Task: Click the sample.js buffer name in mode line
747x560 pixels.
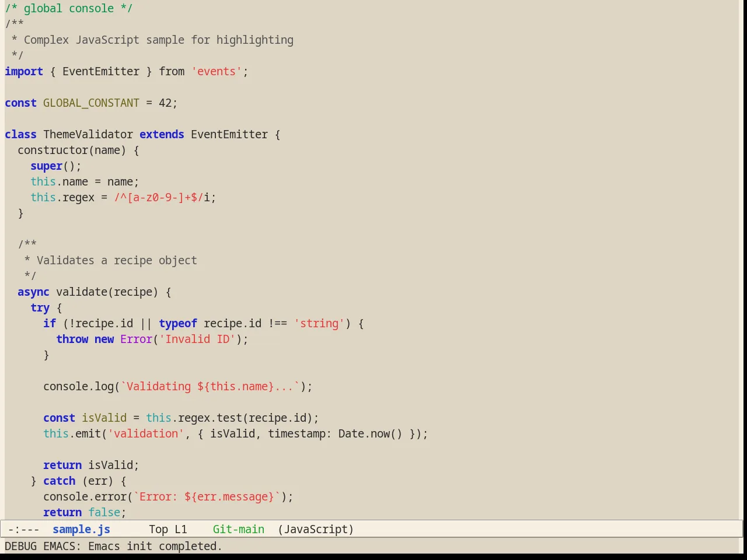Action: tap(81, 529)
